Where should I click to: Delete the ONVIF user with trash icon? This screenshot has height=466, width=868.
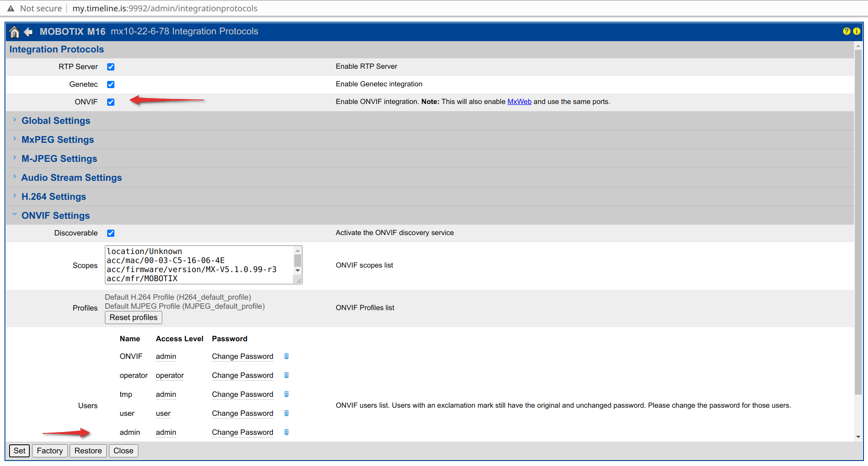coord(286,356)
